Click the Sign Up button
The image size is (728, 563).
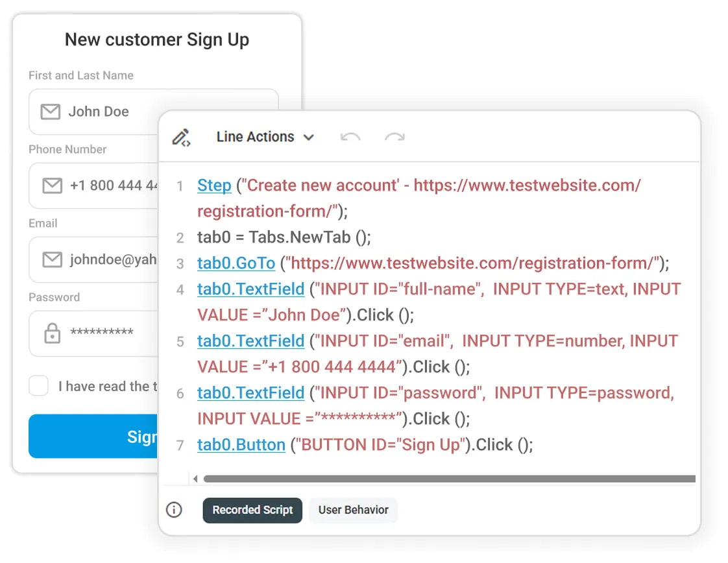97,437
